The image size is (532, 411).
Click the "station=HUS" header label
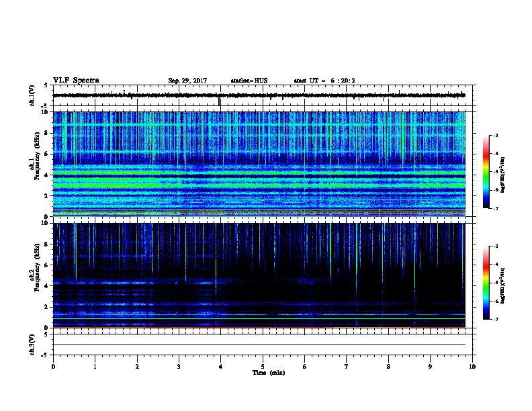click(249, 81)
